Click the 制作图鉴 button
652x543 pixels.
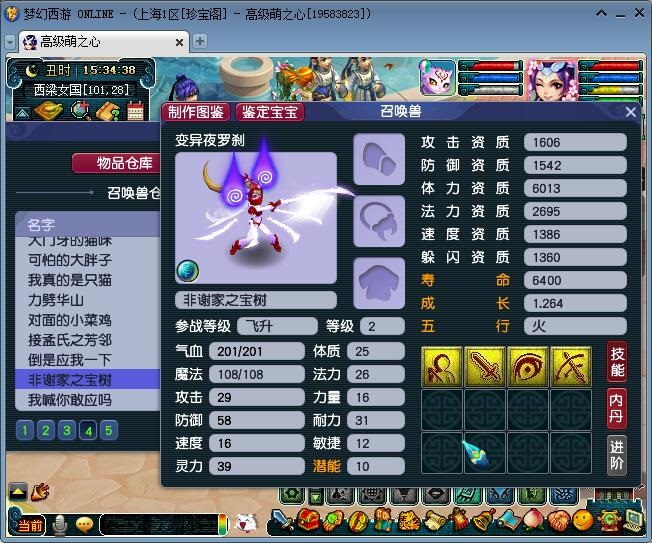(196, 112)
